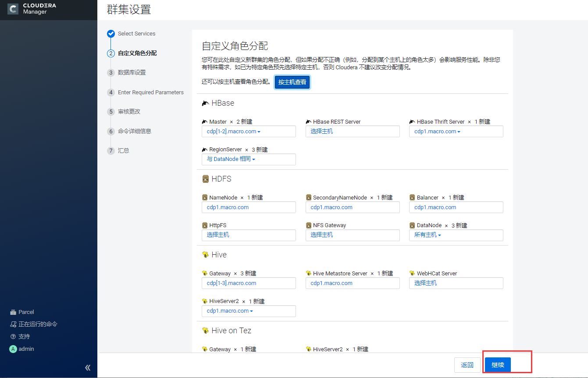The image size is (588, 378).
Task: Click the Parcel gift icon in sidebar
Action: coord(13,312)
